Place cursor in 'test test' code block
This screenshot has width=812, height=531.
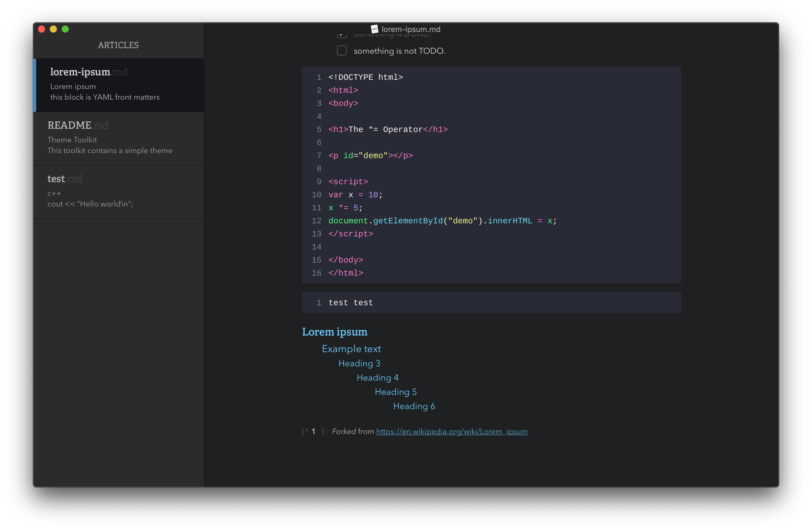350,303
